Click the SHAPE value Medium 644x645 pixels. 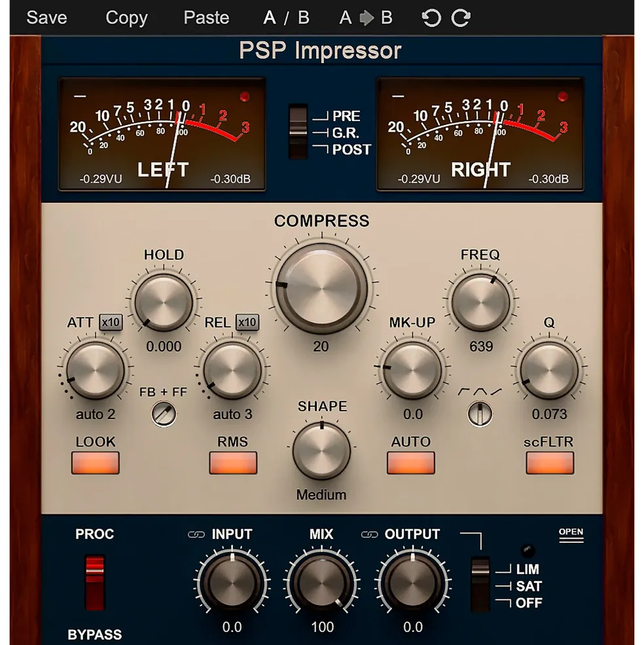(321, 495)
